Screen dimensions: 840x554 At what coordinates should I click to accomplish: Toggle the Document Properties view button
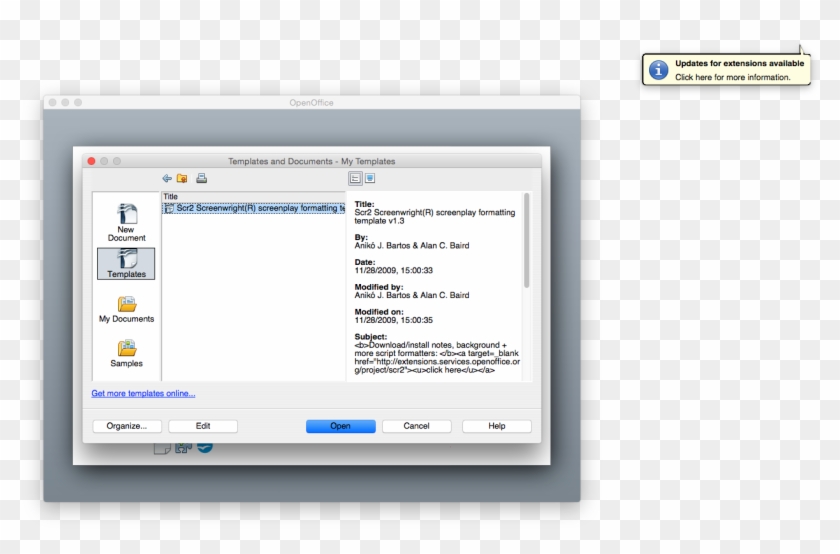(355, 178)
